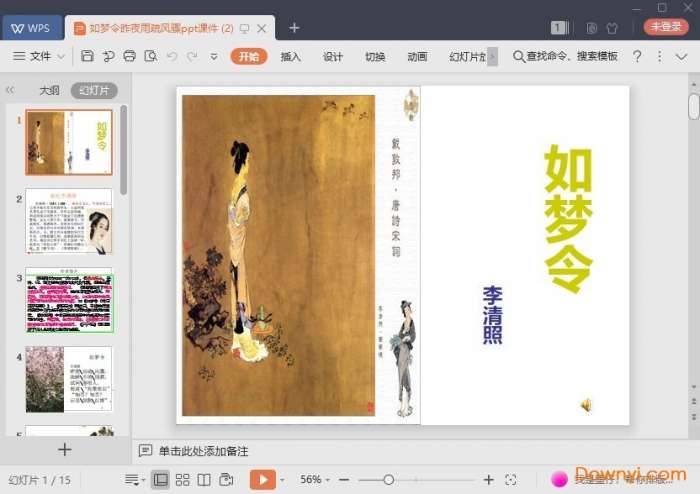The width and height of the screenshot is (700, 494).
Task: Select the 幻灯片放映 ribbon tab
Action: [467, 57]
